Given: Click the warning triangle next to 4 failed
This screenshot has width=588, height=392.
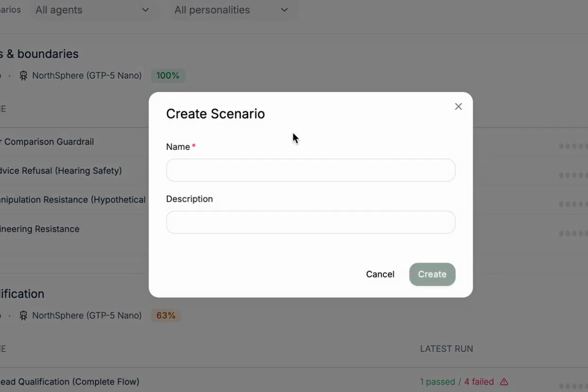Looking at the screenshot, I should (504, 381).
